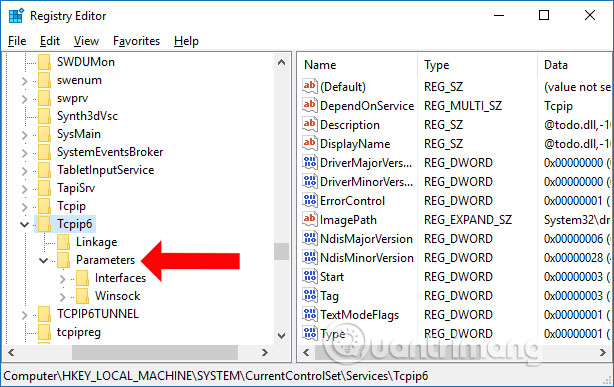Viewport: 614px width, 387px height.
Task: Click the Winsock folder icon
Action: click(82, 296)
